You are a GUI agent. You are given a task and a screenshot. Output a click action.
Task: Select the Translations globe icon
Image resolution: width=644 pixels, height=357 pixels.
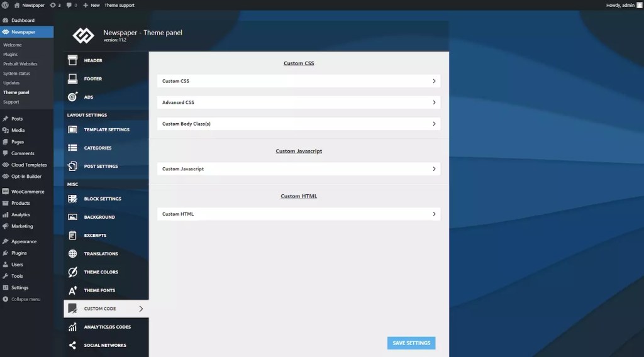tap(72, 253)
